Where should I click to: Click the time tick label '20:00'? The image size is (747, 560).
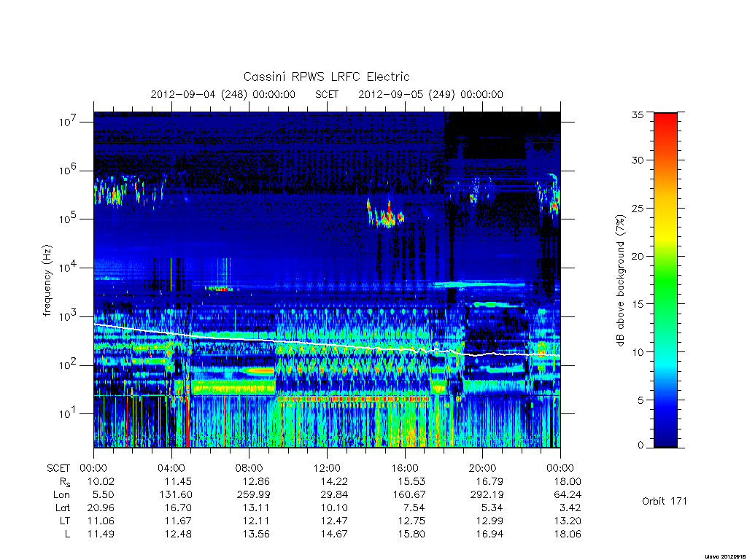tap(483, 468)
